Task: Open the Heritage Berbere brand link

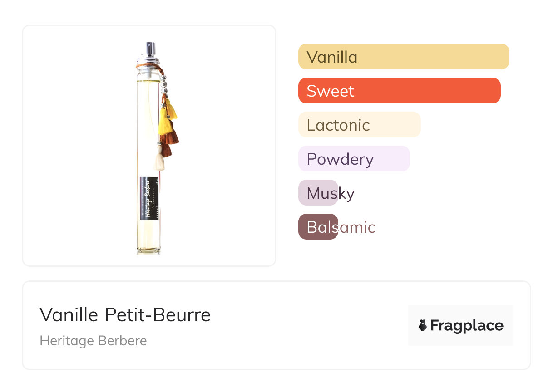Action: point(93,341)
